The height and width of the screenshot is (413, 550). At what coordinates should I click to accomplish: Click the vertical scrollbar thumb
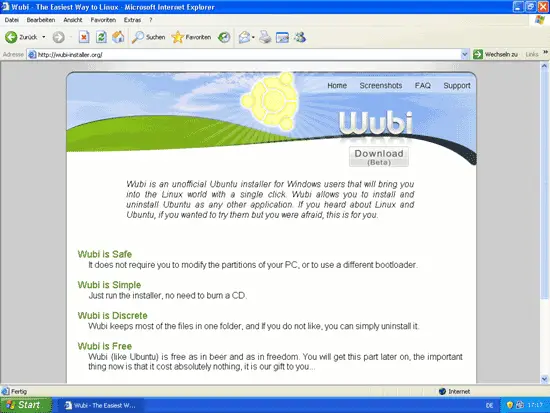[544, 185]
